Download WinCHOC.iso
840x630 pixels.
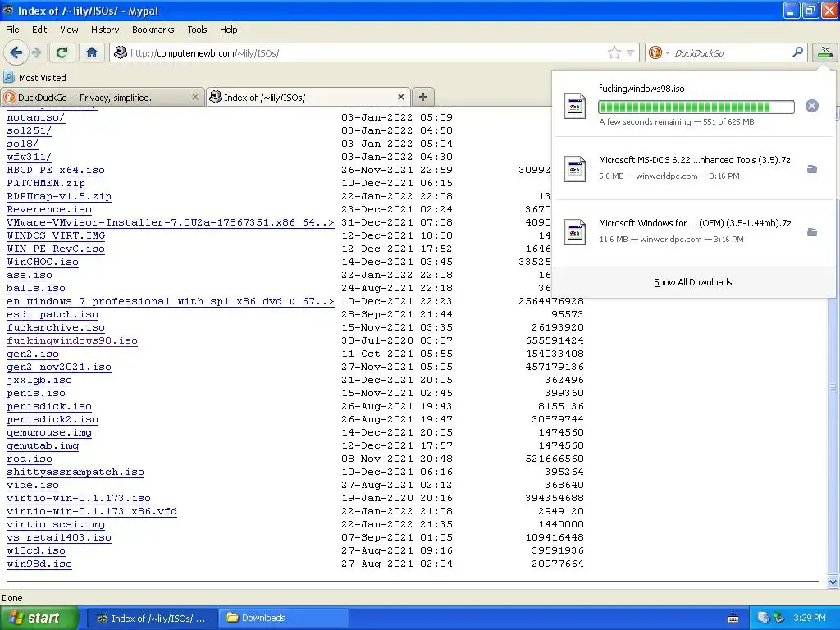coord(43,262)
